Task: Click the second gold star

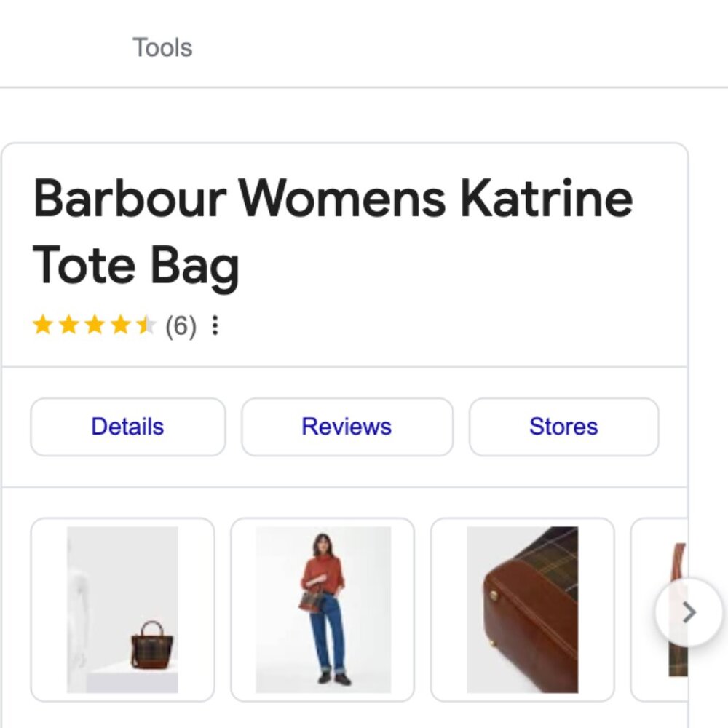Action: coord(68,325)
